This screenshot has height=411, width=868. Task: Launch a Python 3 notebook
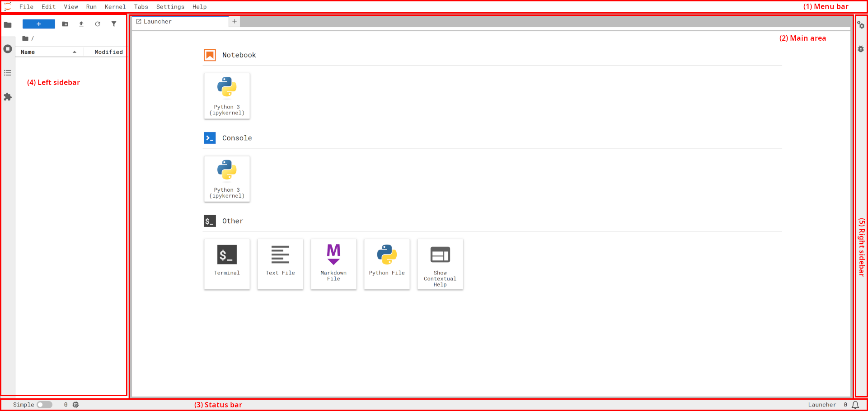tap(227, 96)
